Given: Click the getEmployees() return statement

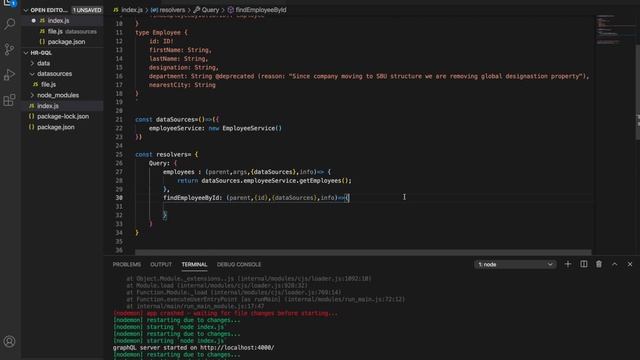Looking at the screenshot, I should tap(264, 180).
